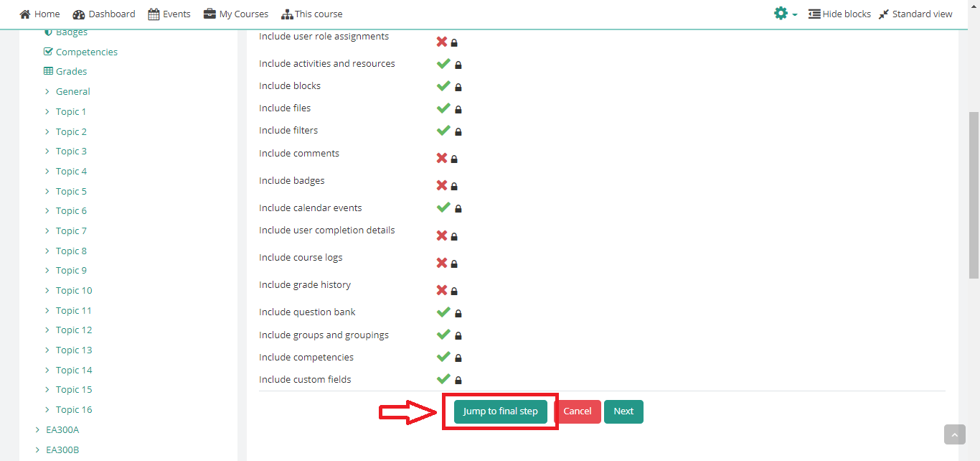The width and height of the screenshot is (980, 461).
Task: Click lock icon beside Include question bank
Action: pyautogui.click(x=458, y=313)
